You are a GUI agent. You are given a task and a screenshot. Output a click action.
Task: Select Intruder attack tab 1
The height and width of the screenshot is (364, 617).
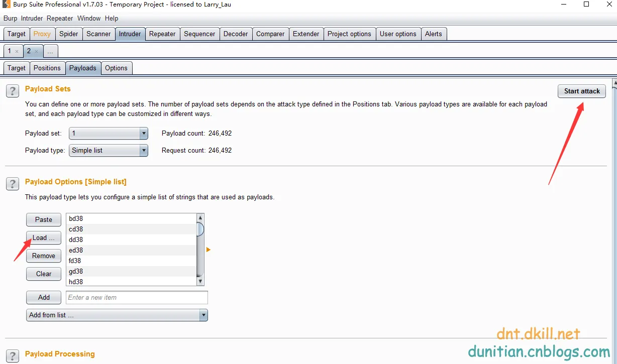9,51
